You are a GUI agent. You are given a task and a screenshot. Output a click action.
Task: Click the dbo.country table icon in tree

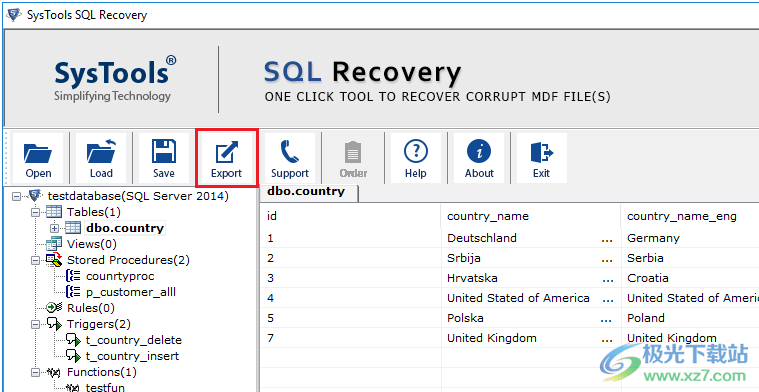pos(73,228)
